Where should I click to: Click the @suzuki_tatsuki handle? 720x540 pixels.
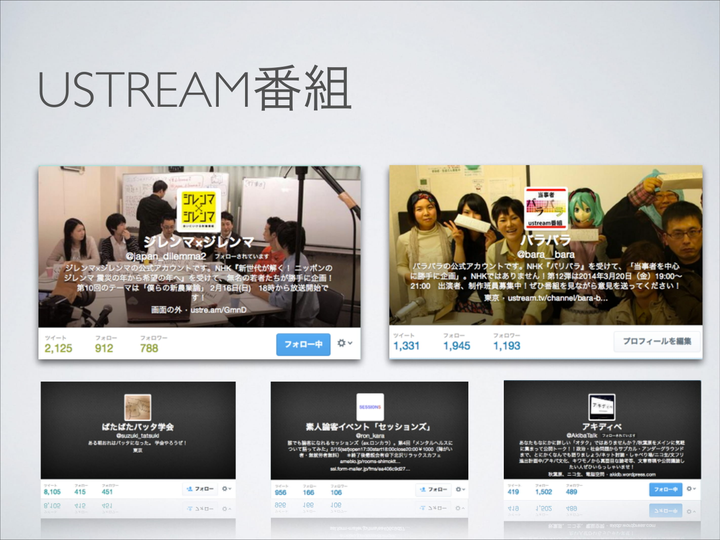[138, 435]
